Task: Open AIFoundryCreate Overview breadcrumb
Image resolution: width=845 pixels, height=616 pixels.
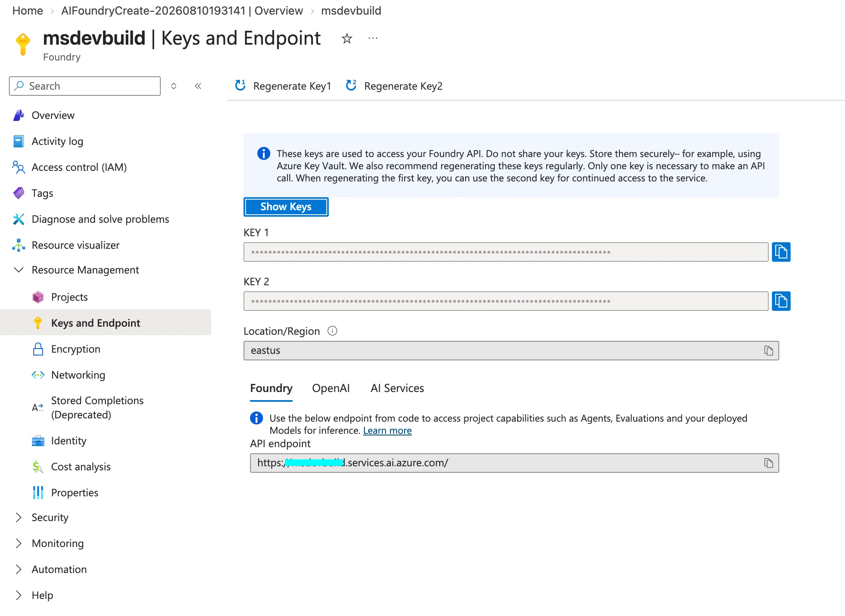Action: 182,11
